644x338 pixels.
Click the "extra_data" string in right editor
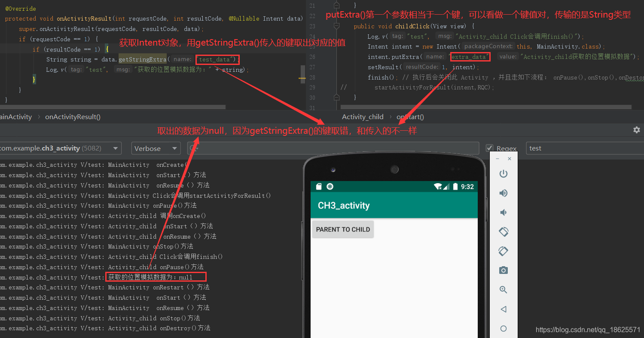click(469, 57)
